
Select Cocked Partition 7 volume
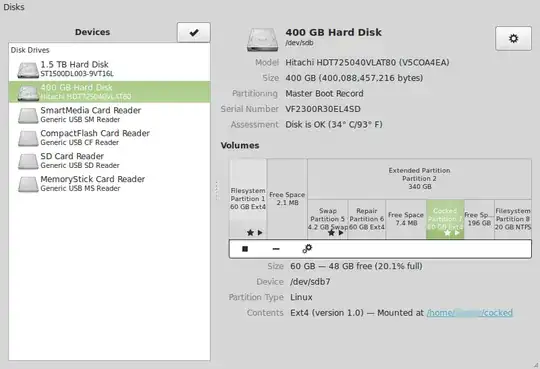click(x=445, y=219)
